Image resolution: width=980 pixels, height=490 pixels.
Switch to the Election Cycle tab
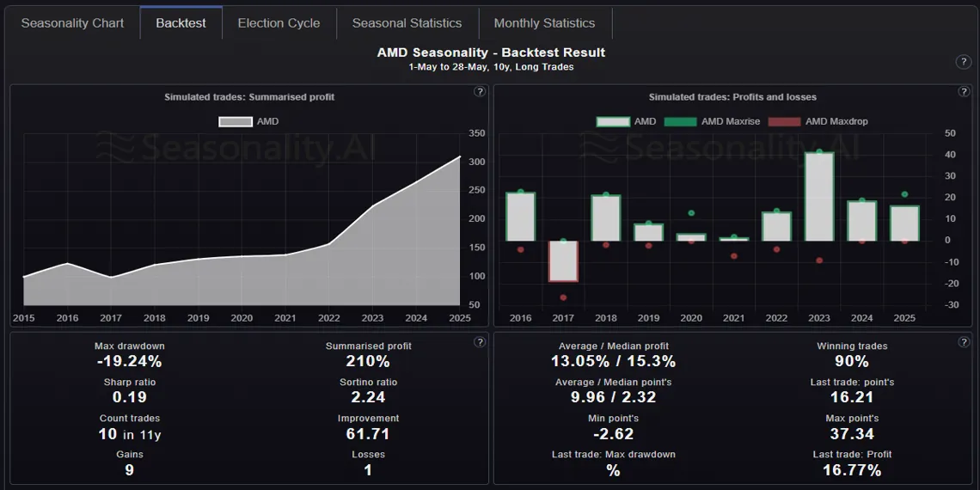279,23
